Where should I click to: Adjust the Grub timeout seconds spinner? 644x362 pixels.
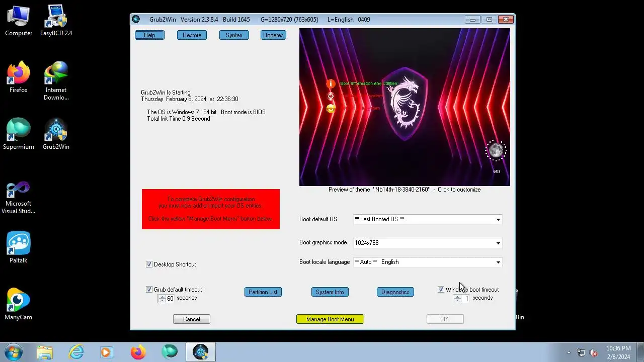tap(162, 298)
